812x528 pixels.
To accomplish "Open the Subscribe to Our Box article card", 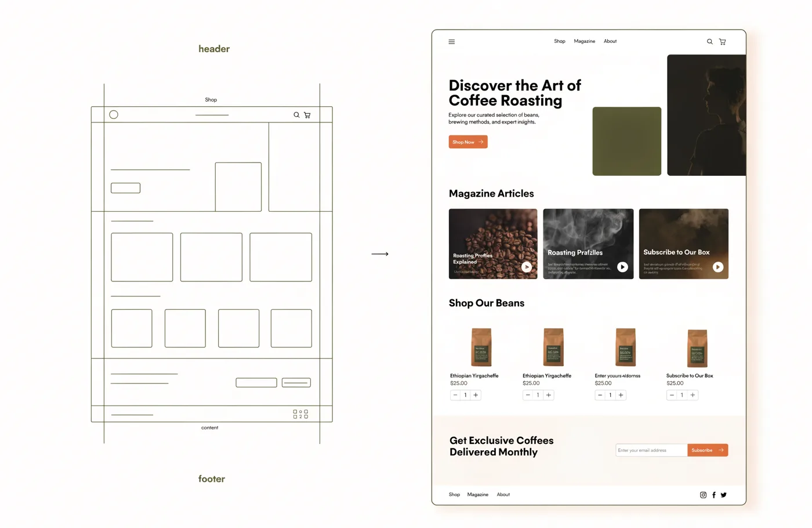I will pos(684,244).
